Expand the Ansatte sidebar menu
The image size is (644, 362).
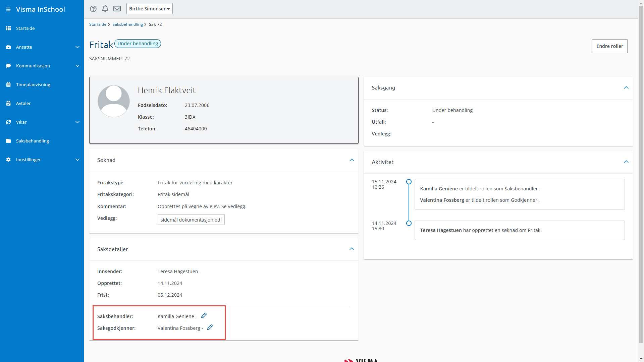77,47
